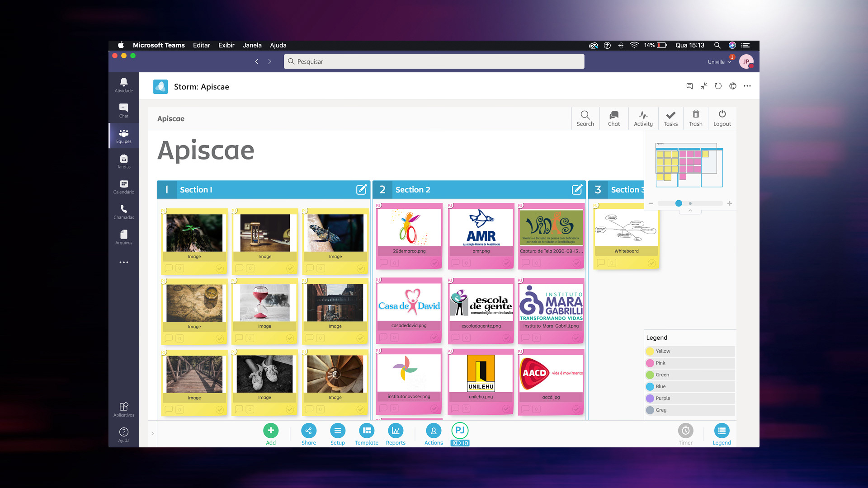Image resolution: width=868 pixels, height=488 pixels.
Task: Open the Microsoft Teams app menu
Action: 159,45
